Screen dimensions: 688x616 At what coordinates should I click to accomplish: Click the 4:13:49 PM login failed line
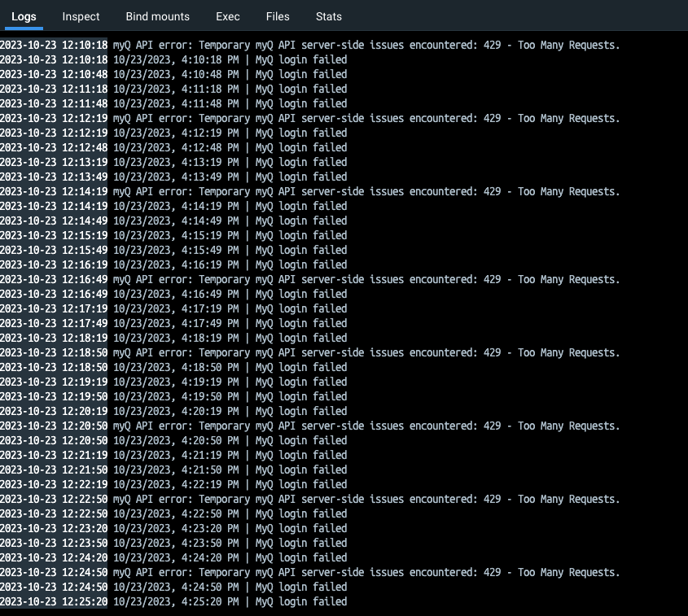pos(173,177)
